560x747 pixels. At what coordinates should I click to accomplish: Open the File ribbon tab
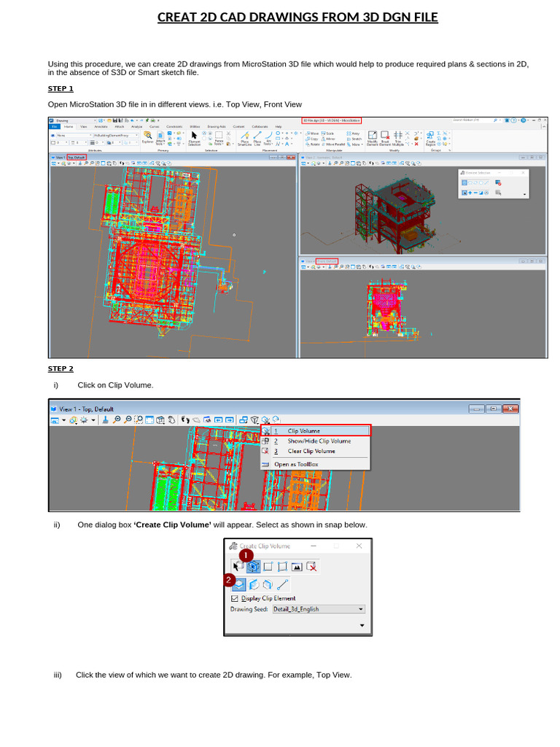[55, 127]
